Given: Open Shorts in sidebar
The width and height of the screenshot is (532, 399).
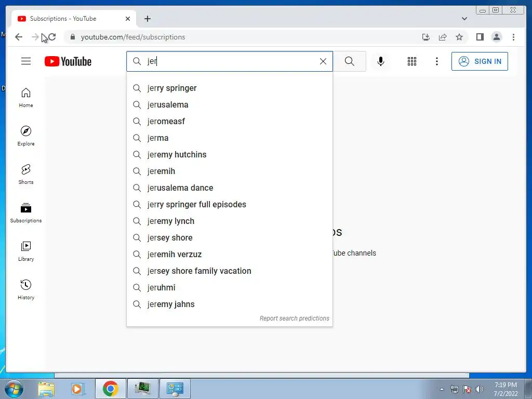Looking at the screenshot, I should [26, 175].
